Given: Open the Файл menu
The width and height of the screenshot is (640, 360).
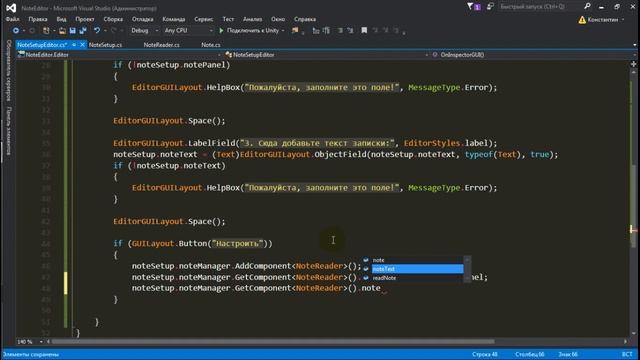Looking at the screenshot, I should pos(12,19).
